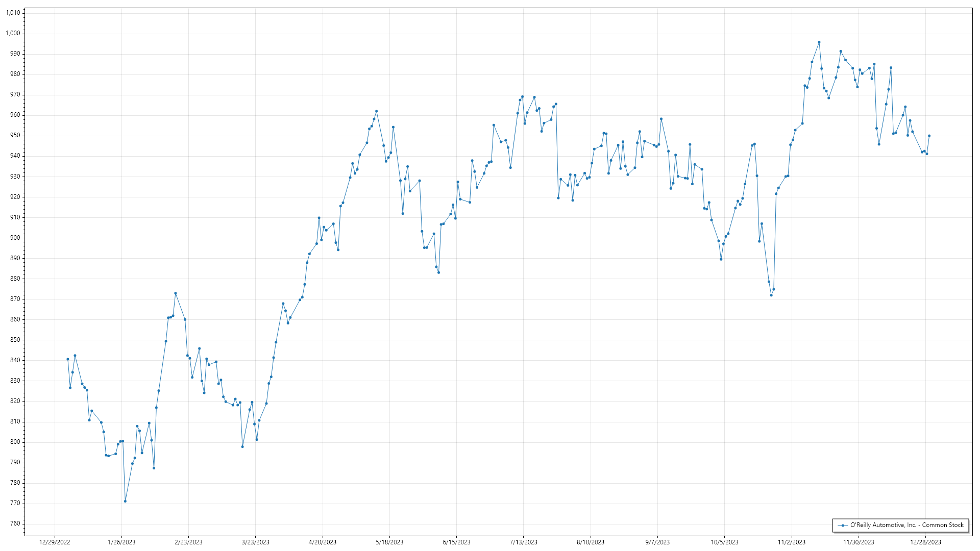Click the blue series marker icon in the legend
Screen dimensions: 980x551
843,525
